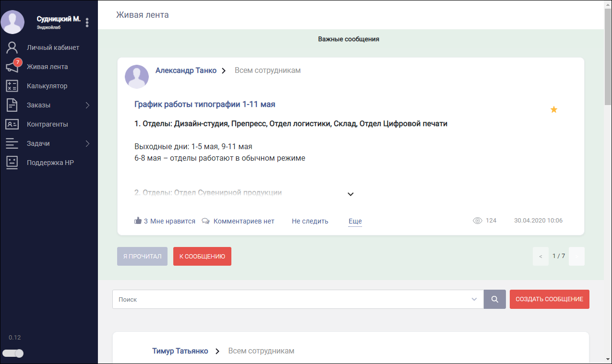This screenshot has height=364, width=612.
Task: Open the Контрагенты section
Action: click(x=48, y=124)
